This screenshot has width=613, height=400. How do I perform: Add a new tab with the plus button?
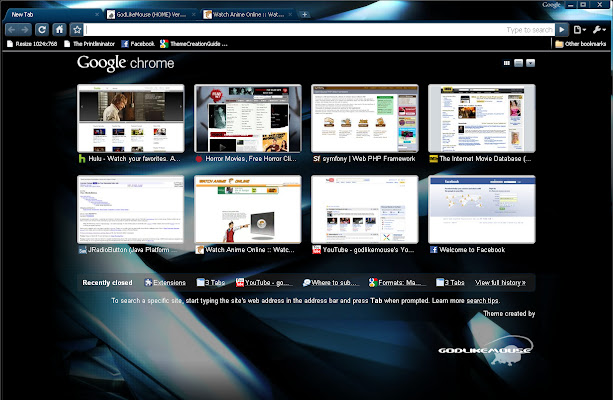tap(305, 14)
